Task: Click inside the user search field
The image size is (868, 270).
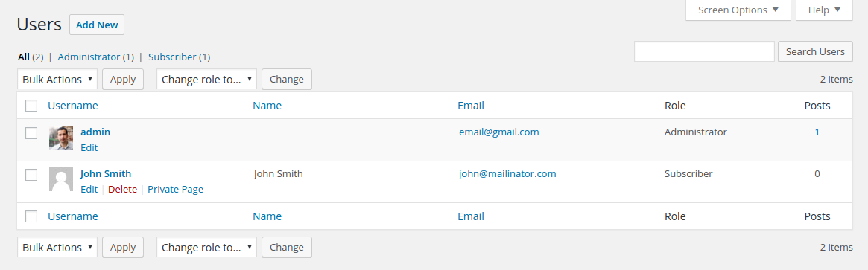Action: 704,51
